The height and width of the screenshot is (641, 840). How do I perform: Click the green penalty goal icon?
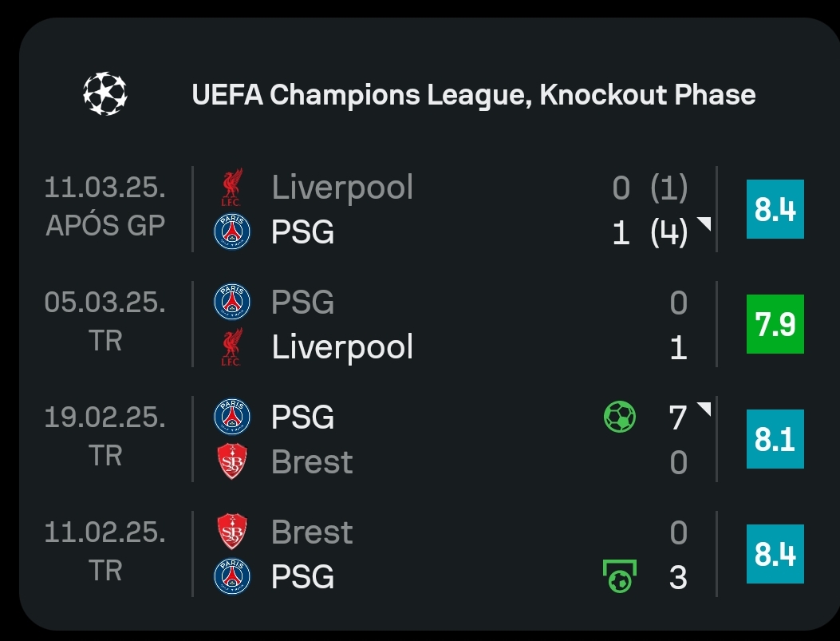[x=620, y=576]
